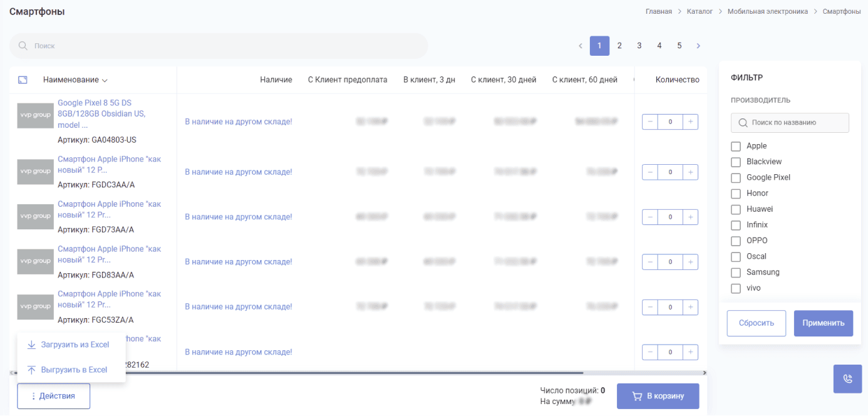The width and height of the screenshot is (868, 416).
Task: Click Наличие column header
Action: 276,80
